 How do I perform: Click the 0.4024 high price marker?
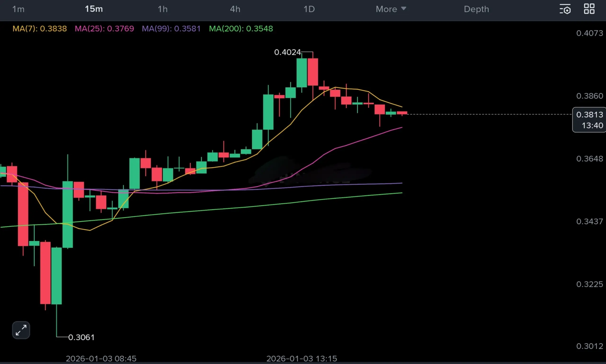[287, 52]
